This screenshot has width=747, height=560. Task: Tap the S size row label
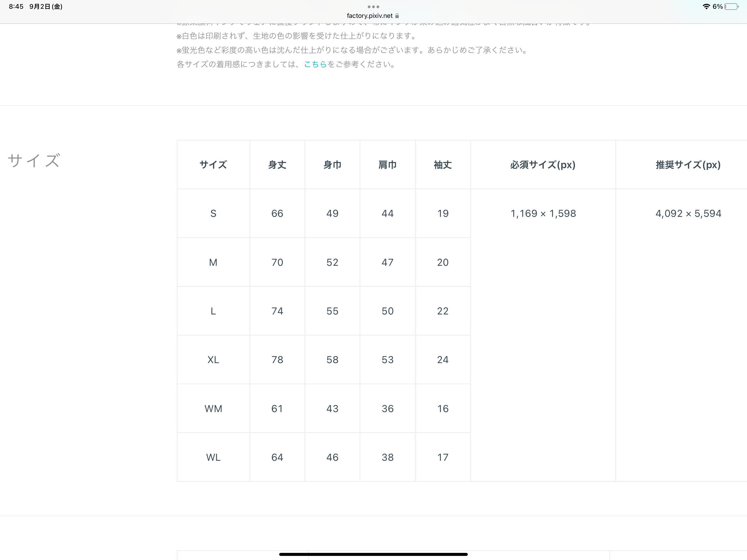(213, 214)
